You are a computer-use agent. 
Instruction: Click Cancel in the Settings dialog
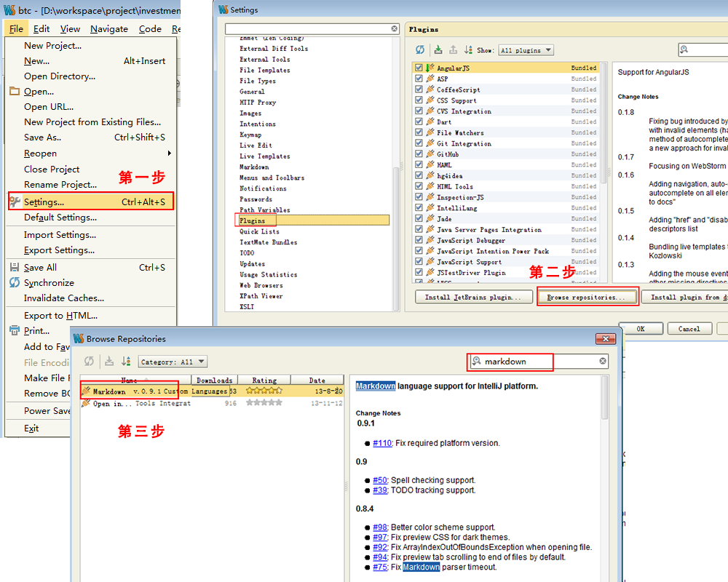pyautogui.click(x=689, y=329)
